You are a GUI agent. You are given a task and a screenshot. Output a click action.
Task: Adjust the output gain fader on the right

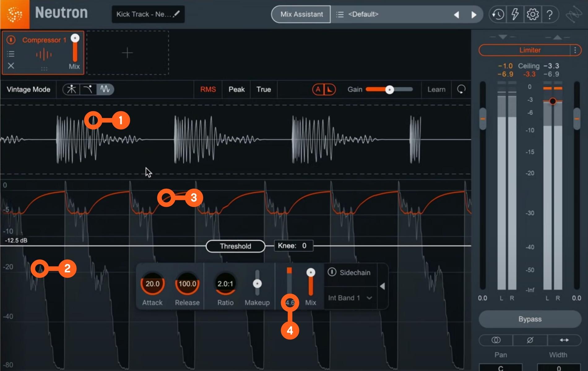click(x=577, y=119)
